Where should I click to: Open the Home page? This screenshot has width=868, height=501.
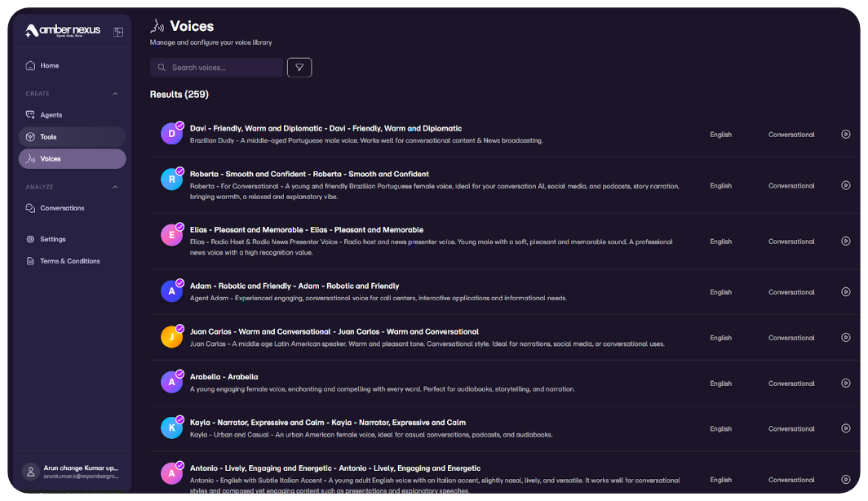point(49,65)
